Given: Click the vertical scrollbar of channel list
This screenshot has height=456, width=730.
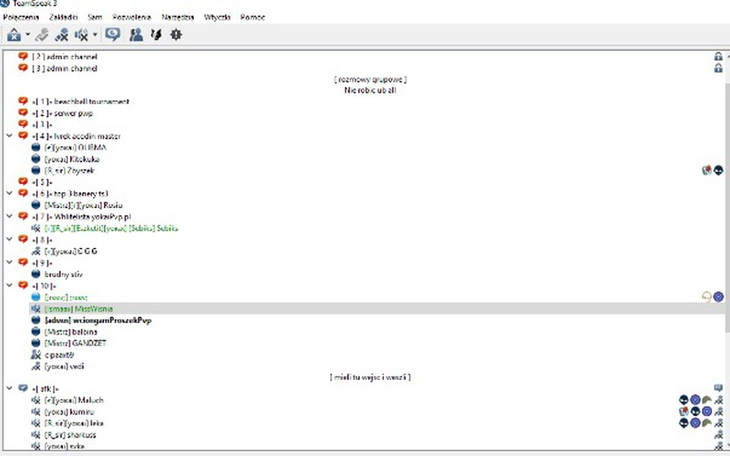Looking at the screenshot, I should pyautogui.click(x=725, y=200).
